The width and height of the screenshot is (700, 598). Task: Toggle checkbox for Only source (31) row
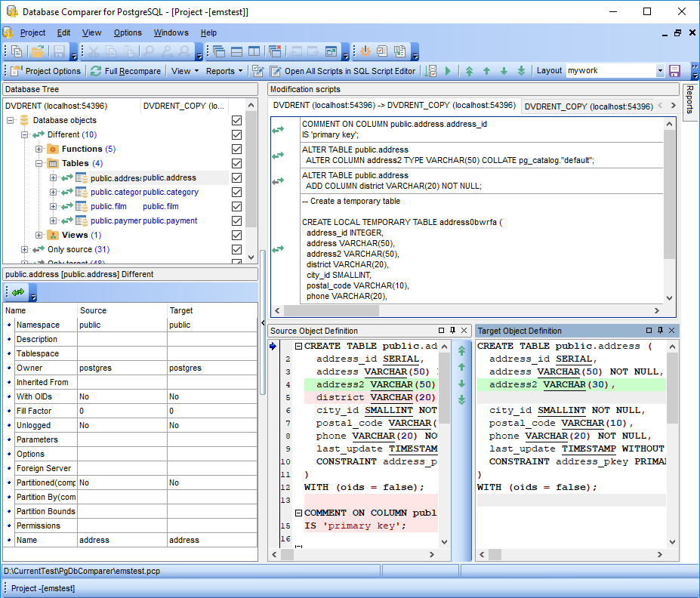pos(236,249)
